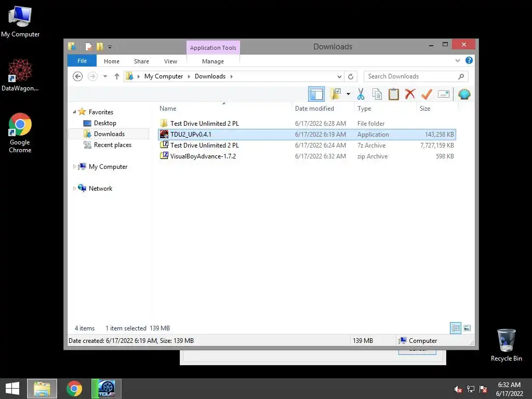Click the DataWagon desktop shortcut

pos(20,75)
